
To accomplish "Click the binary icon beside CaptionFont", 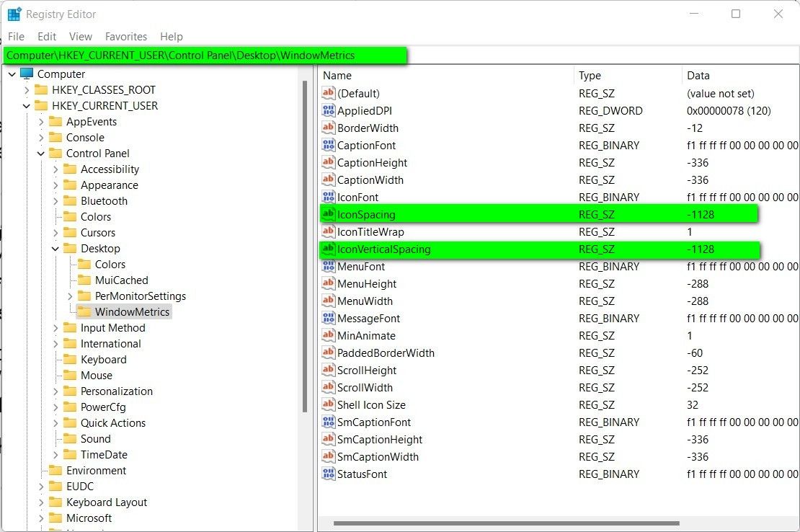I will 328,145.
